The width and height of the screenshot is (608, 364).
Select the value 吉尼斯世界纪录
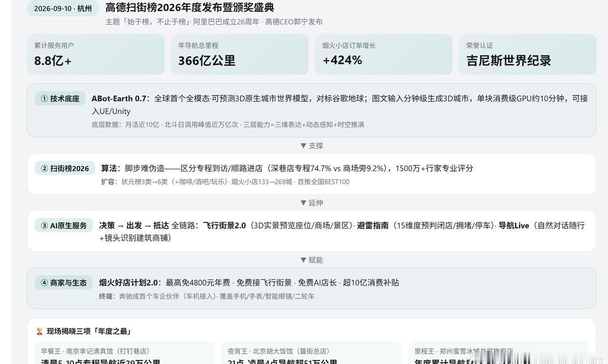click(x=509, y=60)
